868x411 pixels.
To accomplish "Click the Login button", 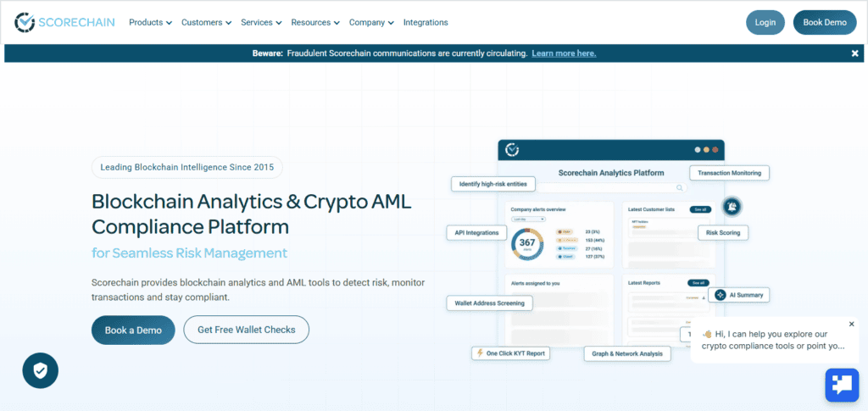I will pyautogui.click(x=765, y=23).
